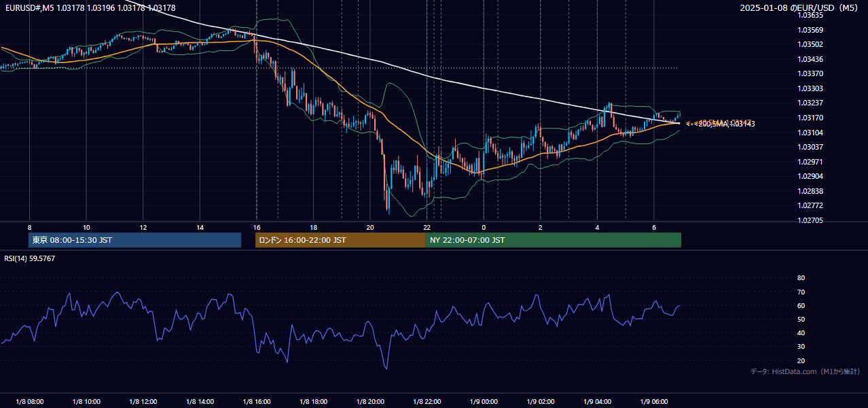This screenshot has height=408, width=868.
Task: Click hour tick 20 below price chart
Action: 370,227
